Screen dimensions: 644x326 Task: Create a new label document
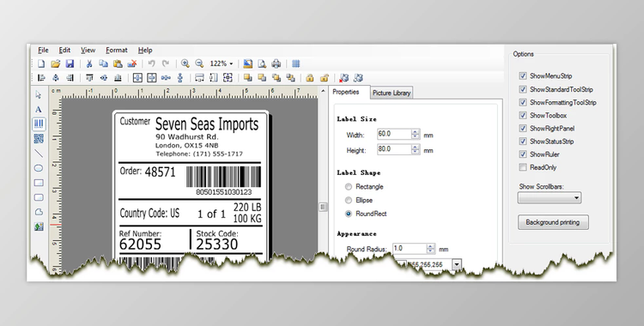coord(41,63)
